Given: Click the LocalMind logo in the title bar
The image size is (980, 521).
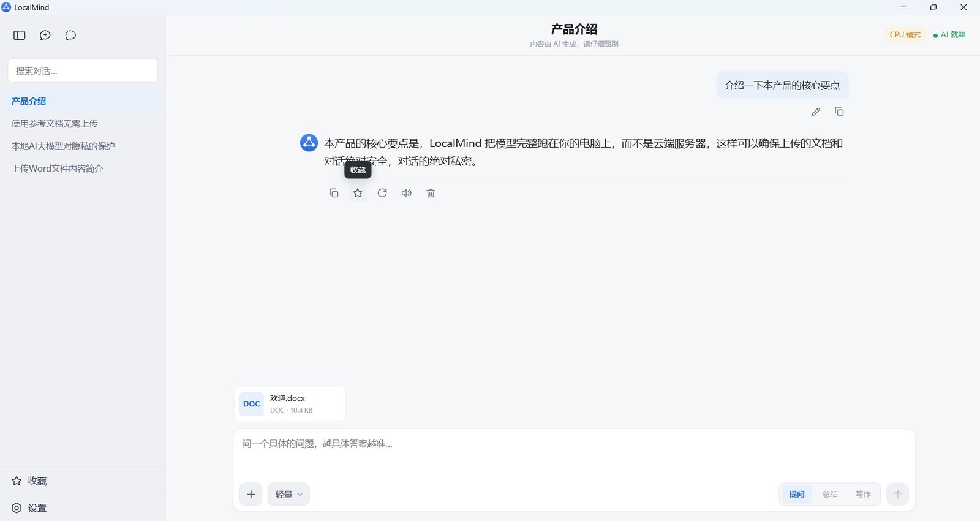Looking at the screenshot, I should (x=7, y=7).
